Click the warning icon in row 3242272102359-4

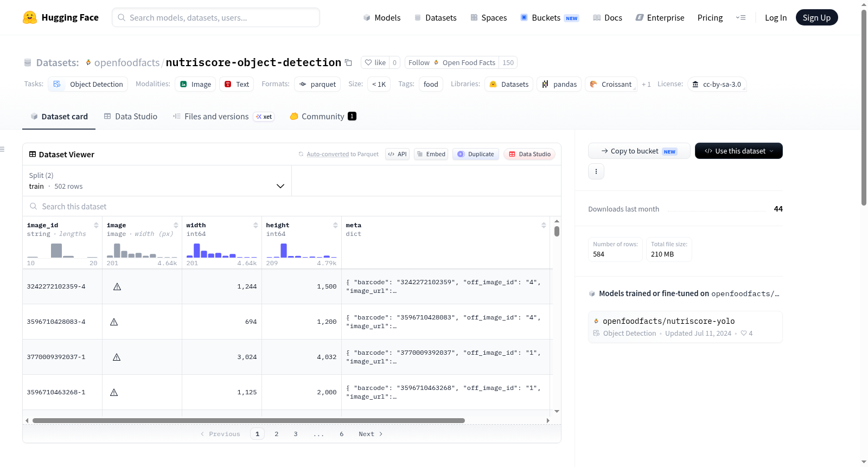tap(117, 286)
